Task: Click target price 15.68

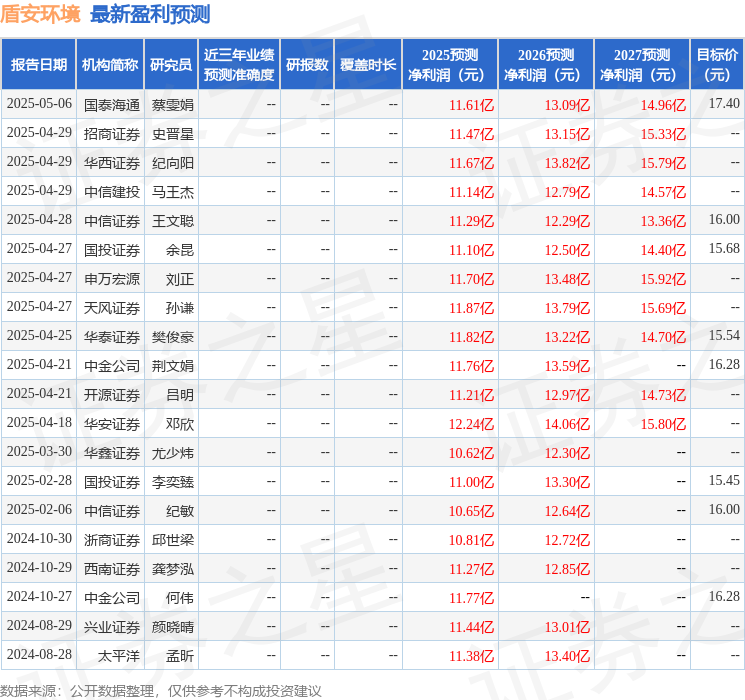Action: point(724,248)
